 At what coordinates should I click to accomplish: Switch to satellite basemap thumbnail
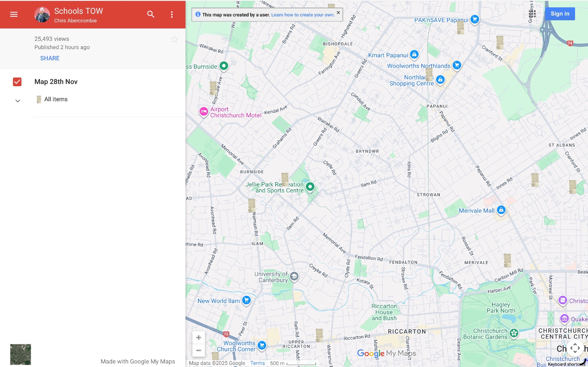(x=21, y=354)
